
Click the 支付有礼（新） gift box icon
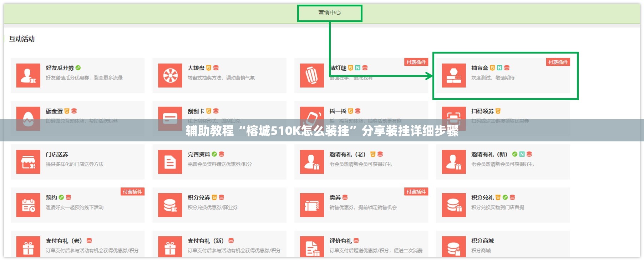pyautogui.click(x=170, y=247)
